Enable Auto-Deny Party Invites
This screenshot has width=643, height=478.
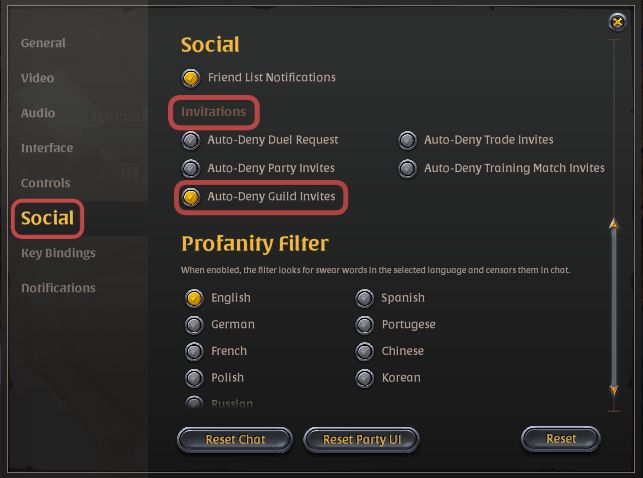pos(191,168)
